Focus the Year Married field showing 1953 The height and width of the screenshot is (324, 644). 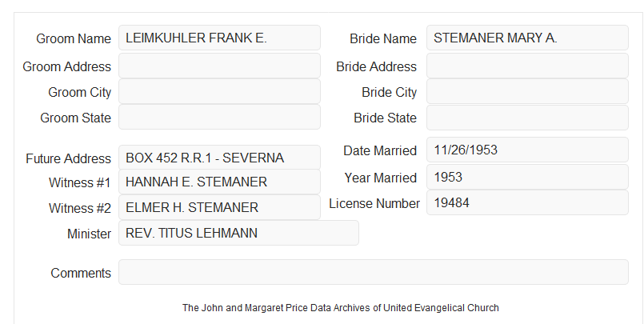click(527, 177)
